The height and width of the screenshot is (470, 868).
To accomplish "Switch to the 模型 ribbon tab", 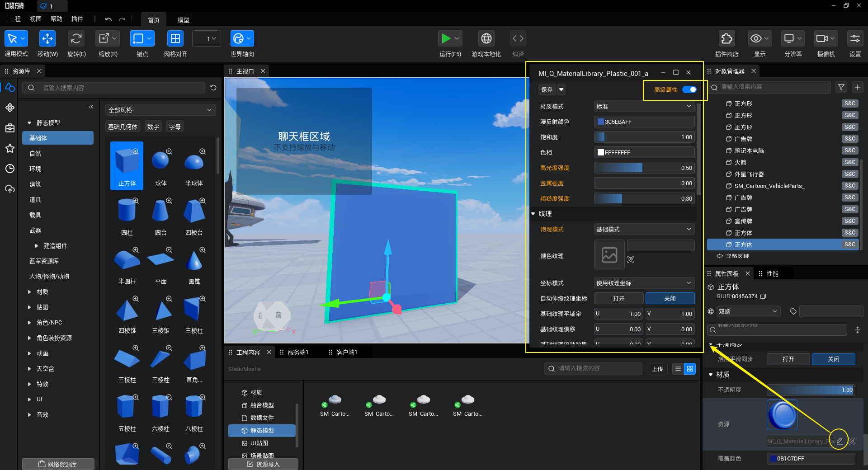I will pos(183,20).
